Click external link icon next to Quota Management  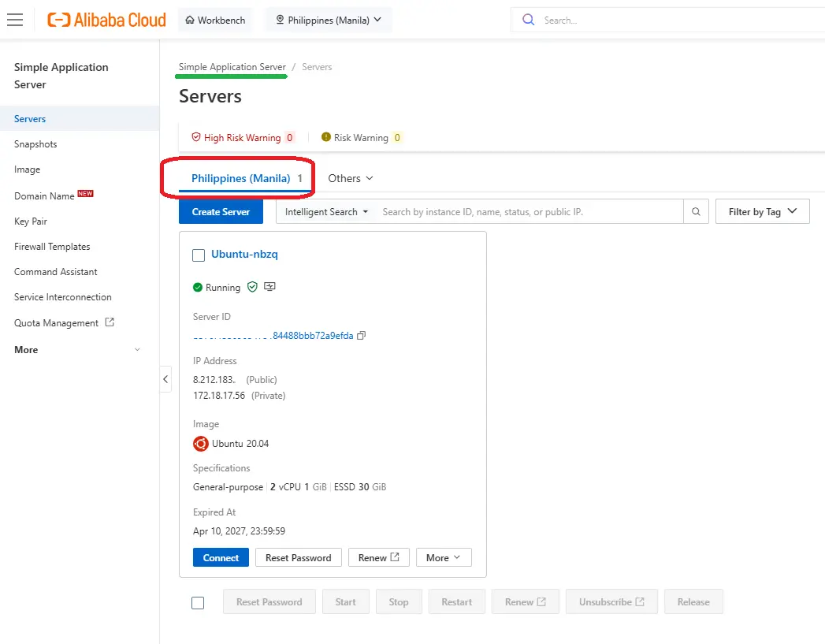(110, 322)
